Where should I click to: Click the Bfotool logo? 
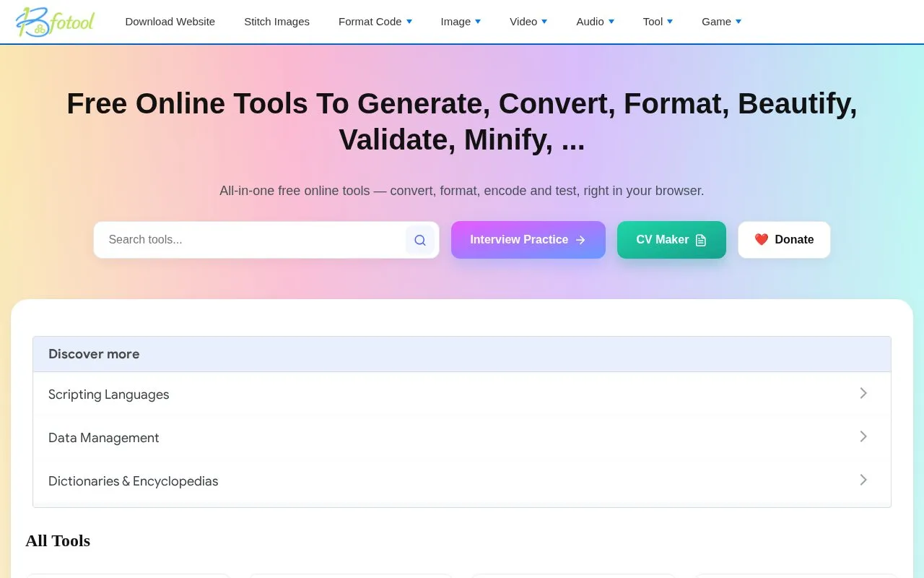55,22
